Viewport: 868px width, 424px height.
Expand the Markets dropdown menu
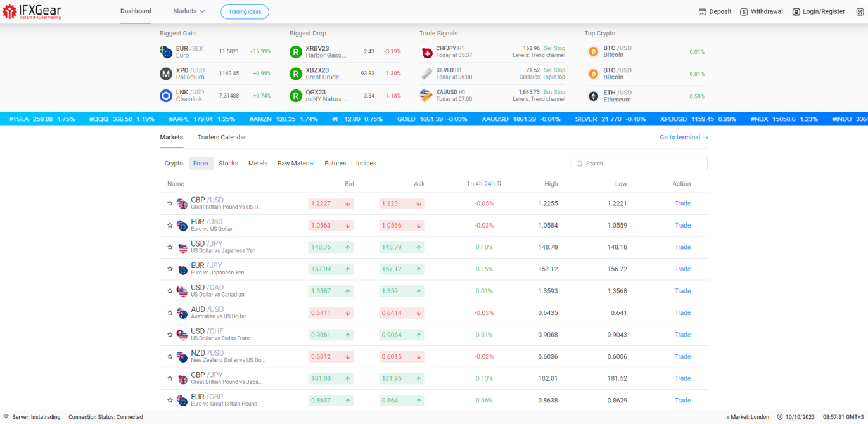pos(189,11)
